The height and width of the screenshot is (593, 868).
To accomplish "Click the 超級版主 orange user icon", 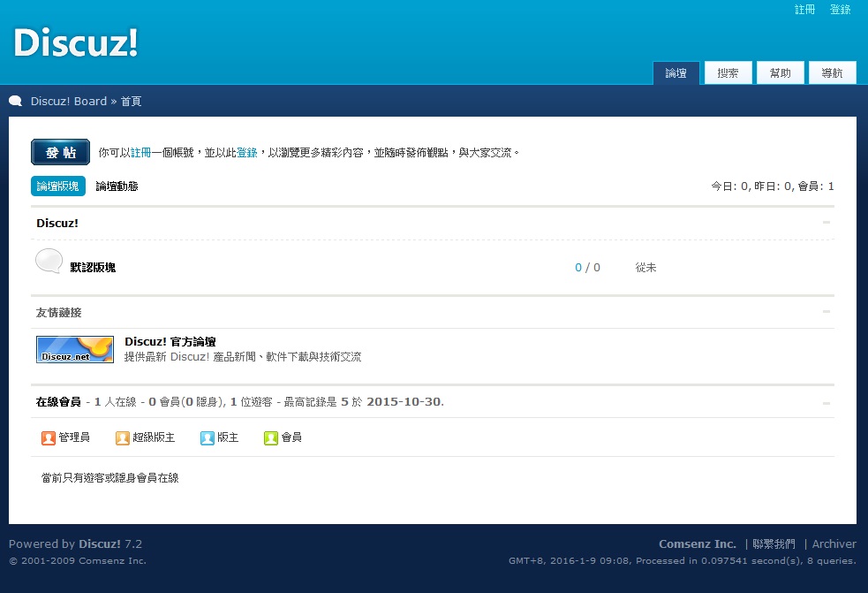I will click(x=123, y=437).
